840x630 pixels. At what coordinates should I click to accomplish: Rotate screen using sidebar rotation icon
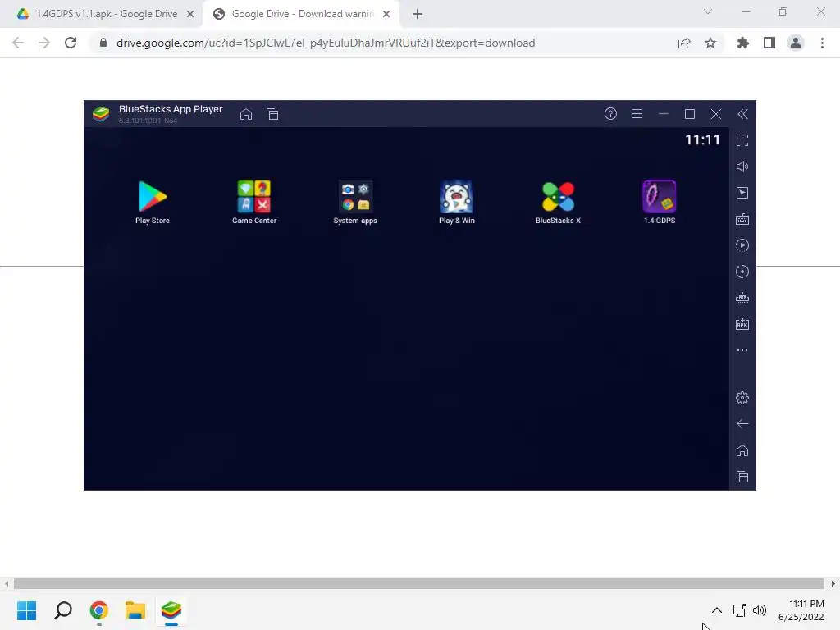tap(742, 272)
